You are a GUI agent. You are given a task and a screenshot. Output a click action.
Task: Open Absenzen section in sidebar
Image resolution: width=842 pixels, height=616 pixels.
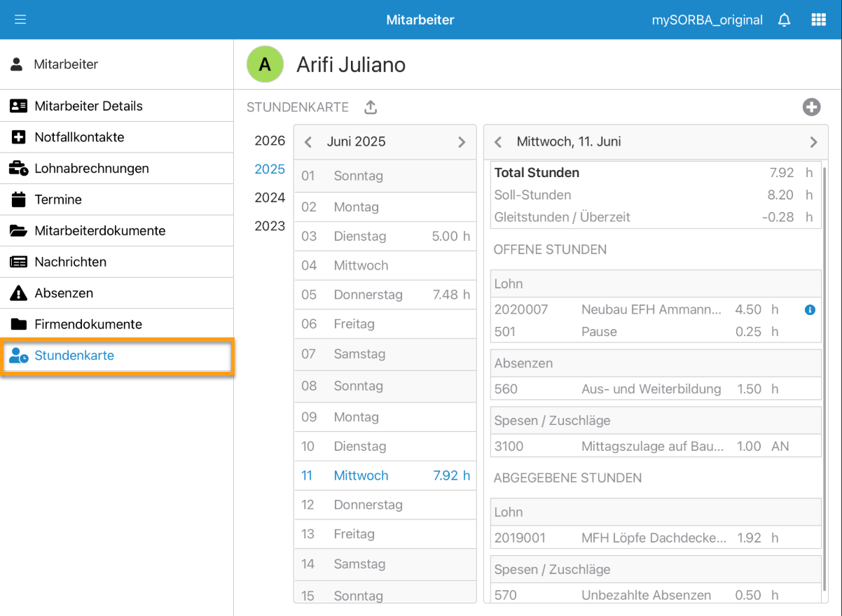[x=64, y=293]
